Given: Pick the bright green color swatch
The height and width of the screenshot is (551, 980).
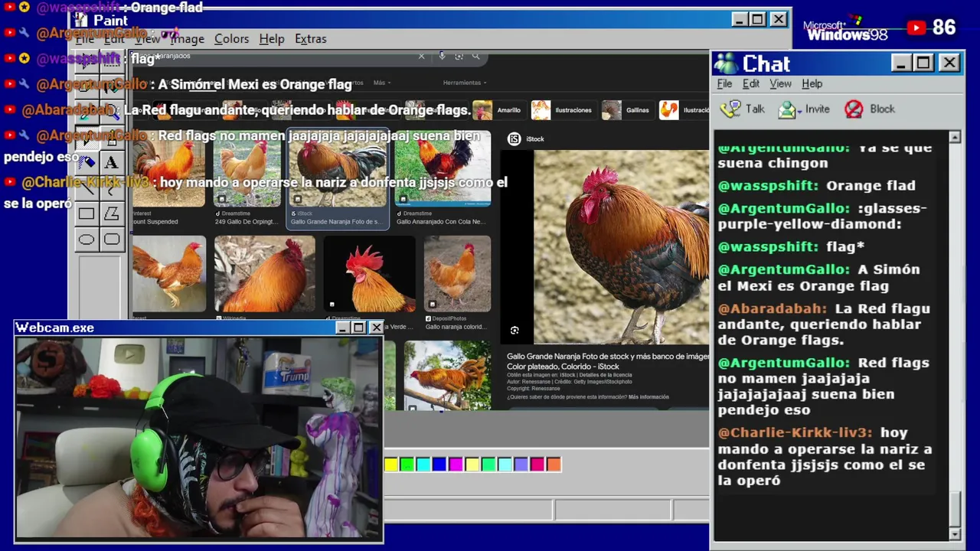Looking at the screenshot, I should 407,464.
